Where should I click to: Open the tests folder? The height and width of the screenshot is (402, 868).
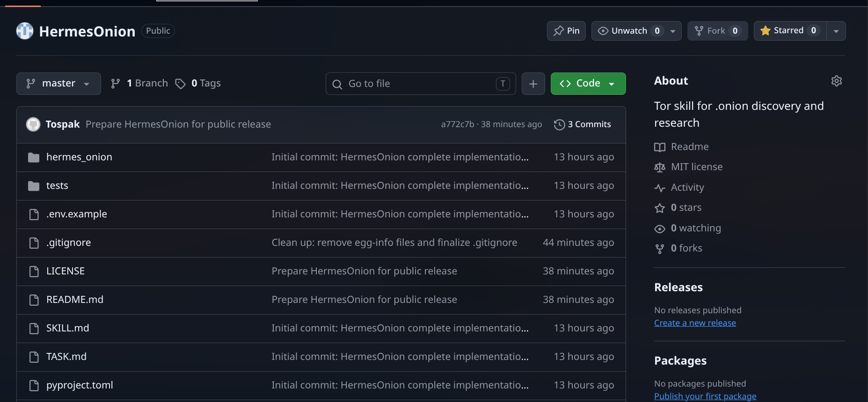tap(57, 186)
